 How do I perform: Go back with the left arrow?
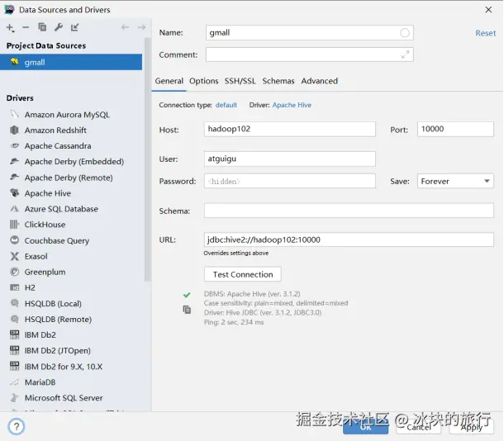click(125, 27)
